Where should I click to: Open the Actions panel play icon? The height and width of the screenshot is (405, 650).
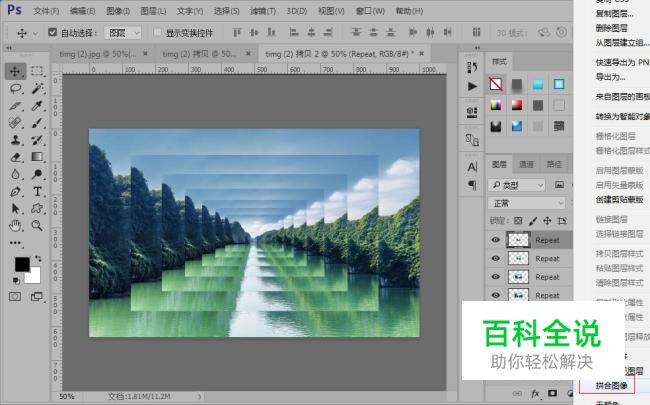tap(472, 86)
